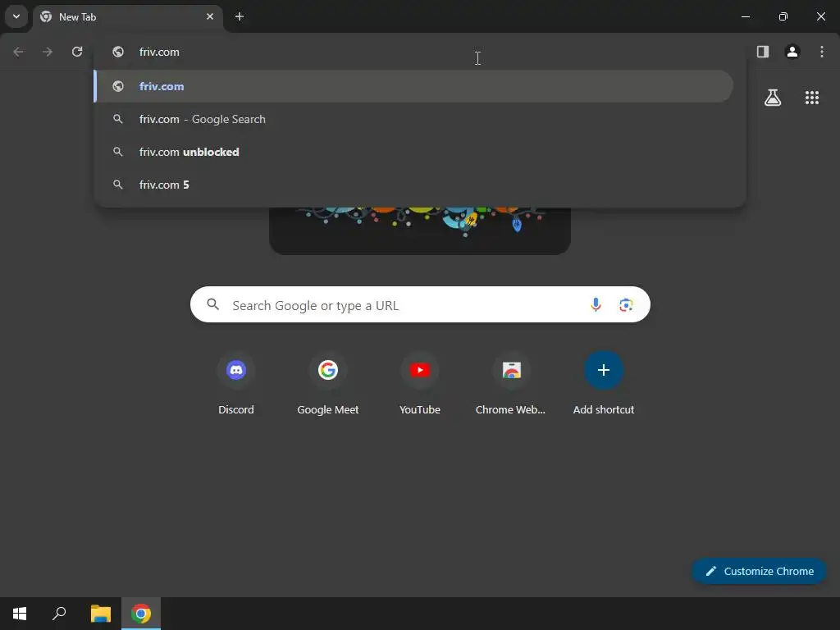Click the Search Google or type a URL box

[x=420, y=305]
